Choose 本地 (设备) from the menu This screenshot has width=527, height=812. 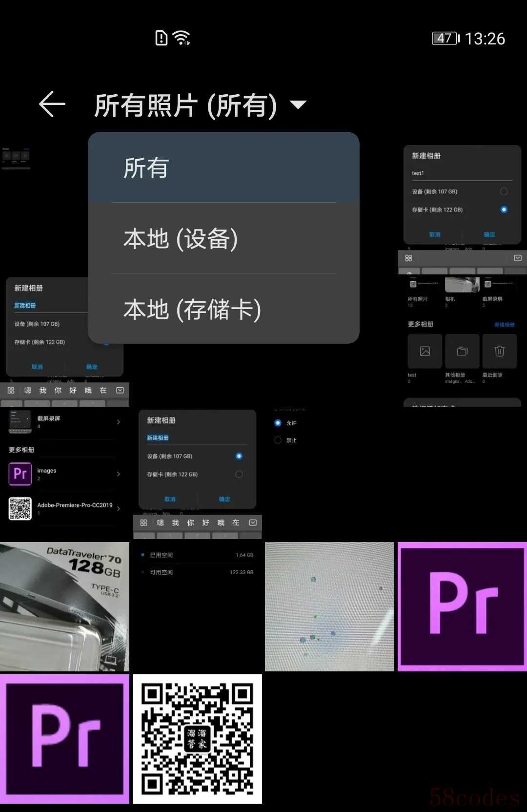(223, 238)
